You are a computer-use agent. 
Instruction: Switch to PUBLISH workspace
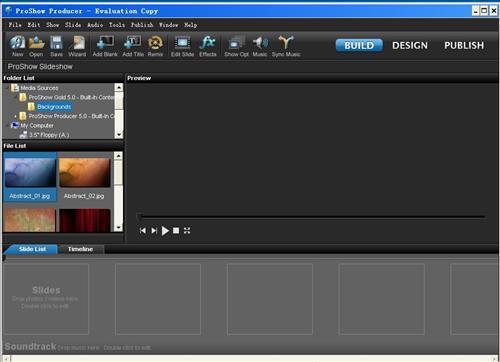(x=464, y=45)
